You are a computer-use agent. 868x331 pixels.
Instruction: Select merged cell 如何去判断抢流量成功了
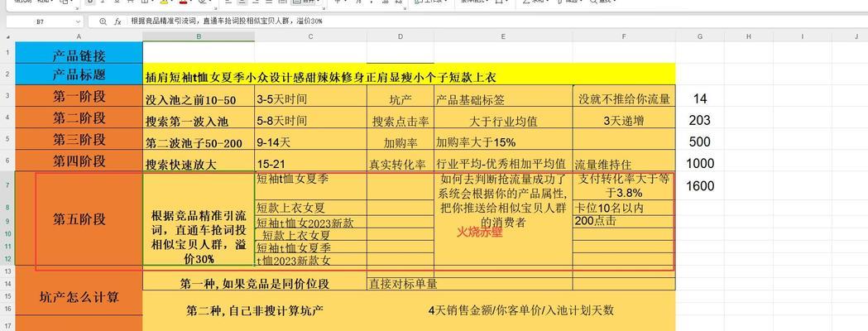pyautogui.click(x=503, y=218)
